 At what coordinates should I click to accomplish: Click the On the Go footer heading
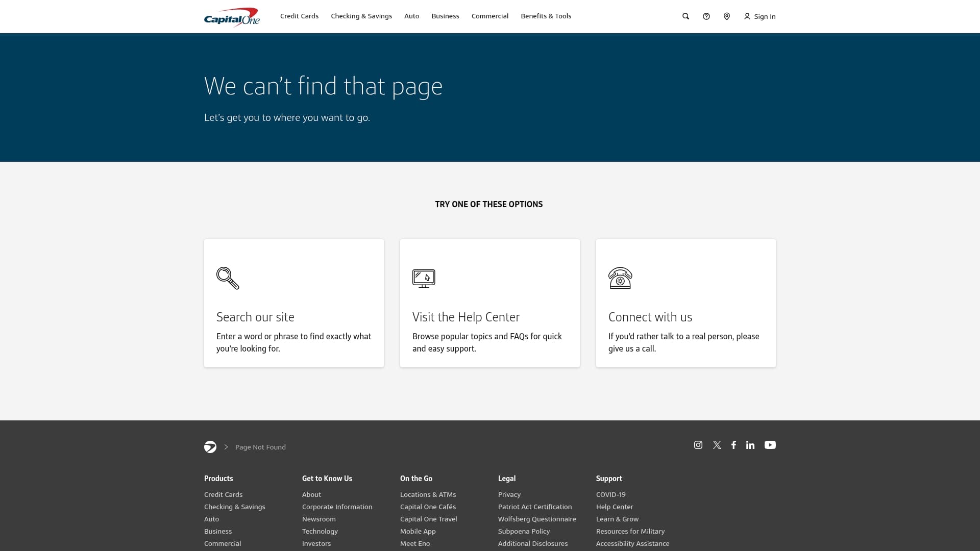point(416,479)
